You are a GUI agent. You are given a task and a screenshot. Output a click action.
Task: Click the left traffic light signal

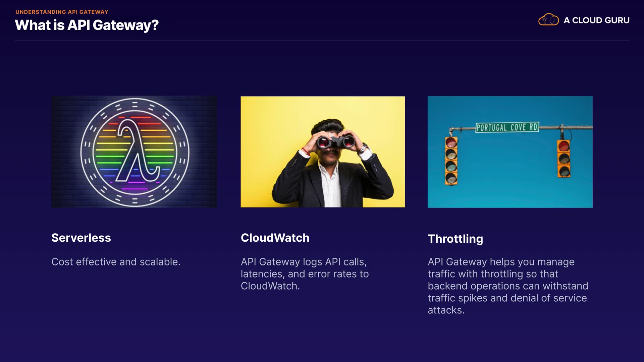[x=451, y=161]
